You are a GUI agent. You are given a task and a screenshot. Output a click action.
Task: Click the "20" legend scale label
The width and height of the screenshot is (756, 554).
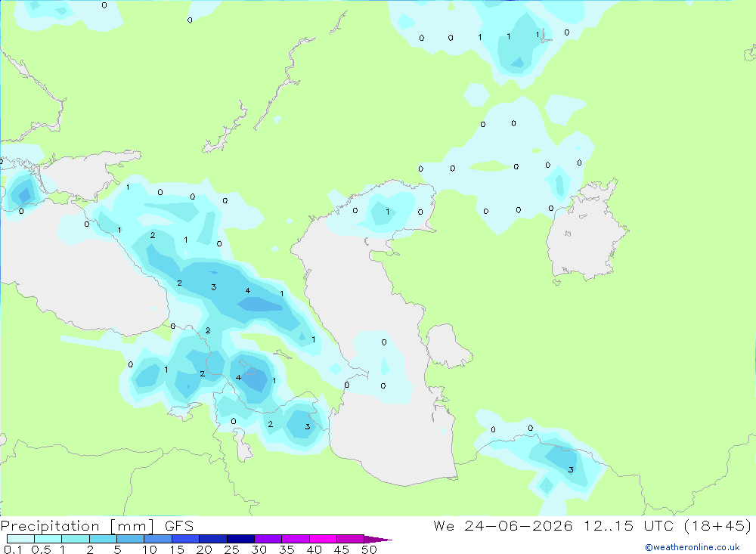pyautogui.click(x=204, y=549)
